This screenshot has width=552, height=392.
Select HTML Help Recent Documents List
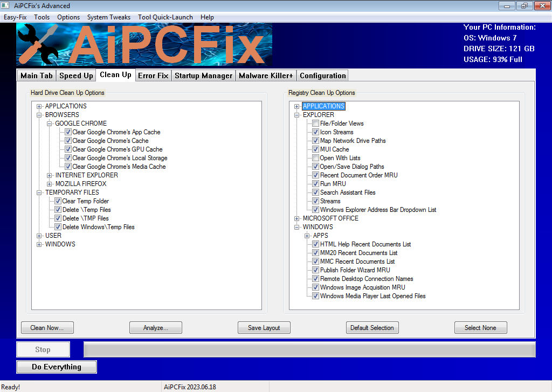(365, 244)
